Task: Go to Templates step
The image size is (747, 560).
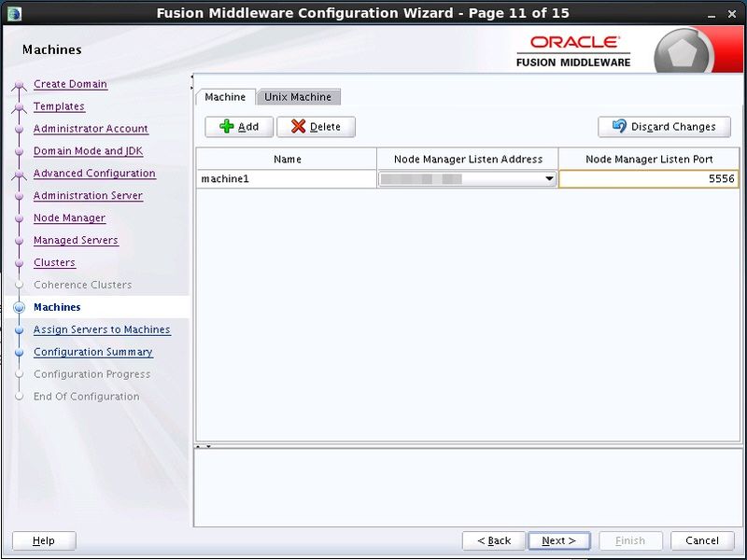Action: [59, 106]
